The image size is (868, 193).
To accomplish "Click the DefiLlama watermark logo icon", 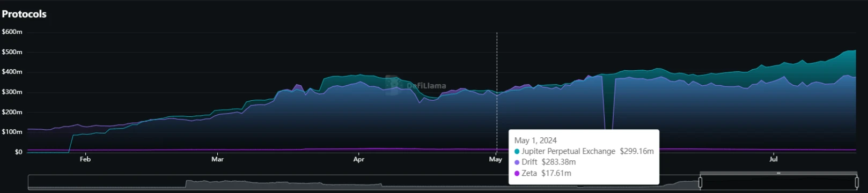I will [x=393, y=85].
